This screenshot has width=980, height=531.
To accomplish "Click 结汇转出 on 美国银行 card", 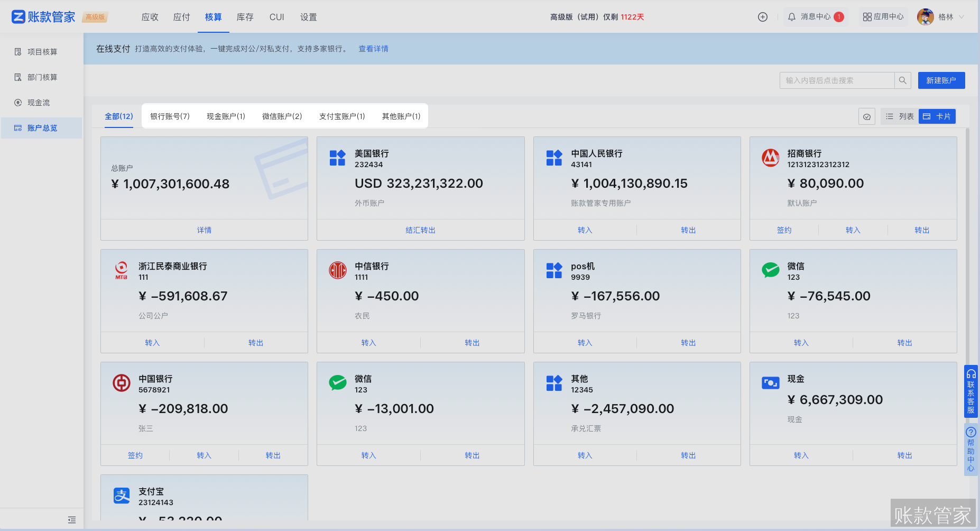I will 420,230.
